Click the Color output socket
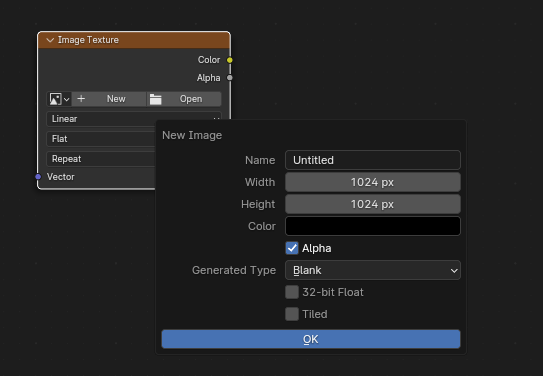Viewport: 543px width, 376px height. coord(230,60)
